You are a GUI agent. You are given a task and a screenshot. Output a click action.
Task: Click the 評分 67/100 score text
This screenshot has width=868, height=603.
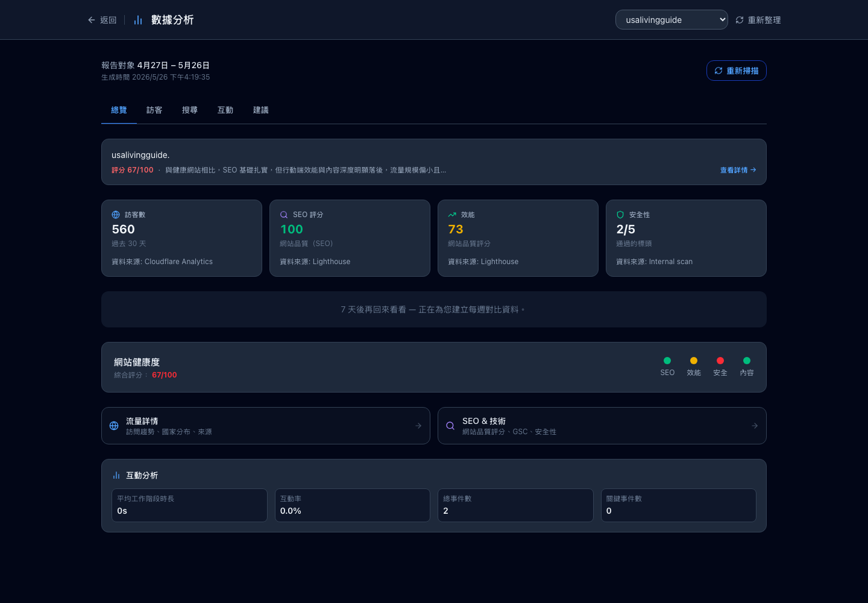(133, 170)
